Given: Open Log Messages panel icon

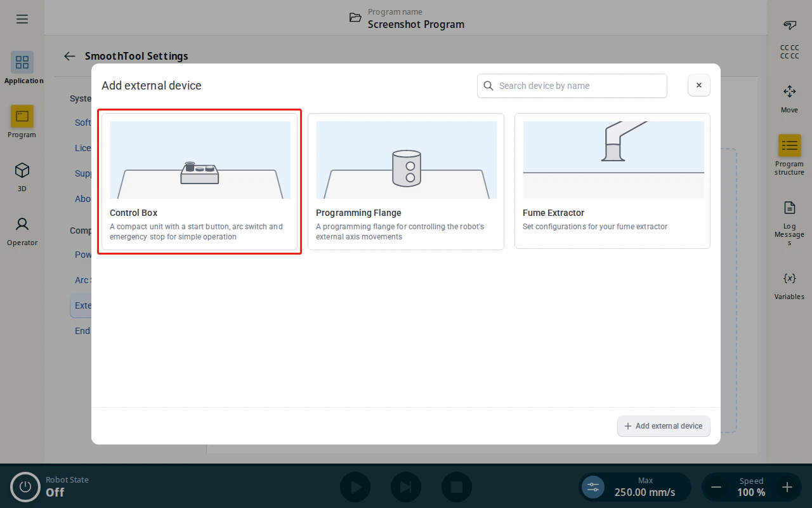Looking at the screenshot, I should point(790,208).
